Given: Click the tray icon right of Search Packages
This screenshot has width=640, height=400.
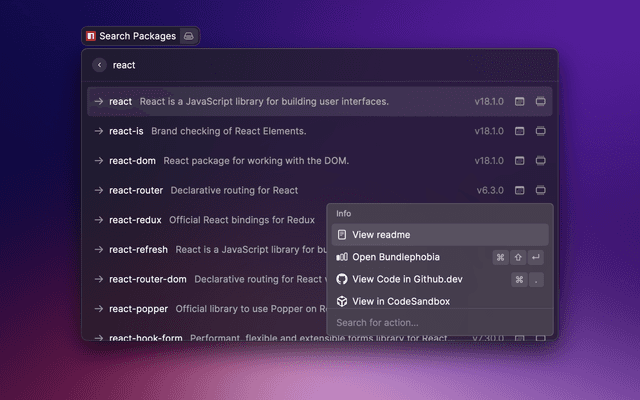Looking at the screenshot, I should (187, 36).
